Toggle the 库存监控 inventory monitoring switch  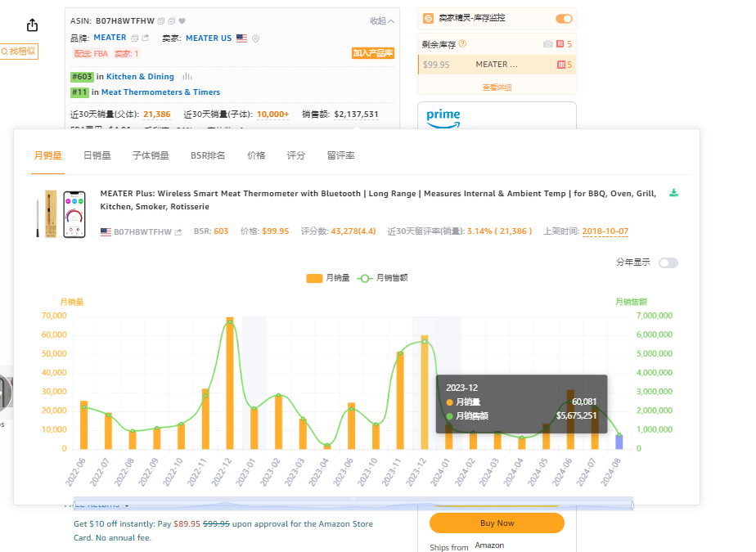564,19
